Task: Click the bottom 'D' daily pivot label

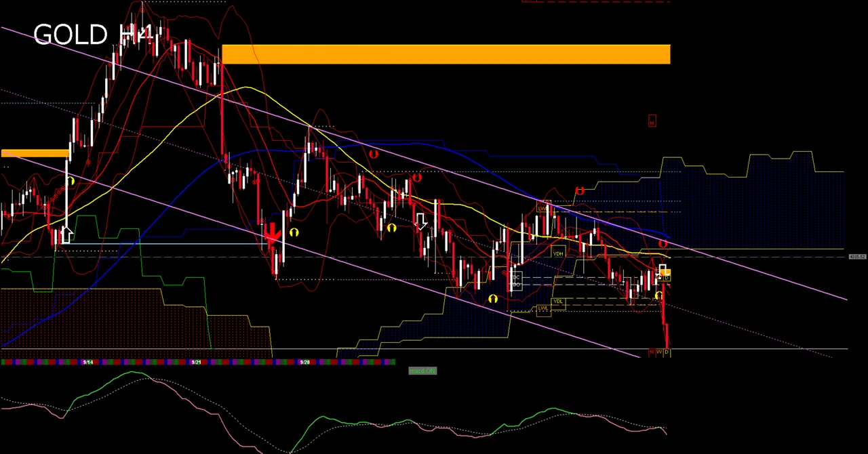Action: coord(667,352)
